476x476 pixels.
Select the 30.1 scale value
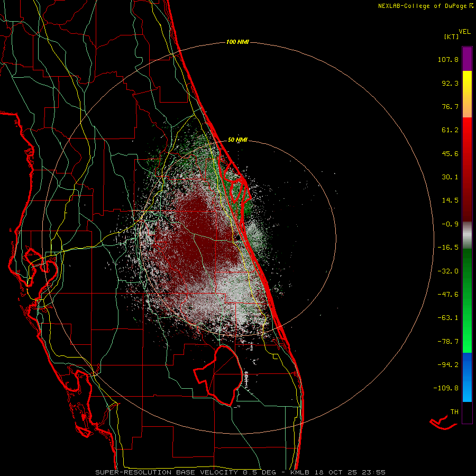pos(450,177)
